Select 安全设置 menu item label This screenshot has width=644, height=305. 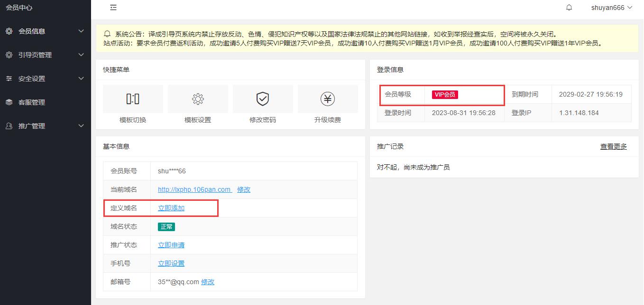[32, 79]
